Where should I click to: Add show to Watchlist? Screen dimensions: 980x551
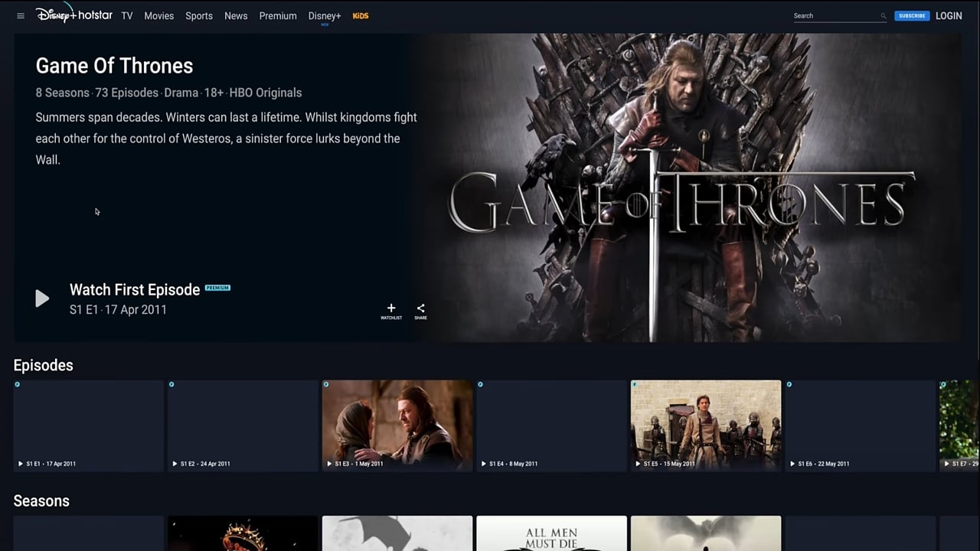(x=391, y=311)
